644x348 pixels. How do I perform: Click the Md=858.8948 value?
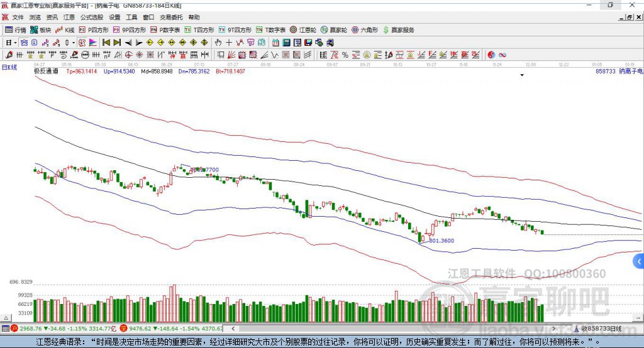(x=157, y=71)
